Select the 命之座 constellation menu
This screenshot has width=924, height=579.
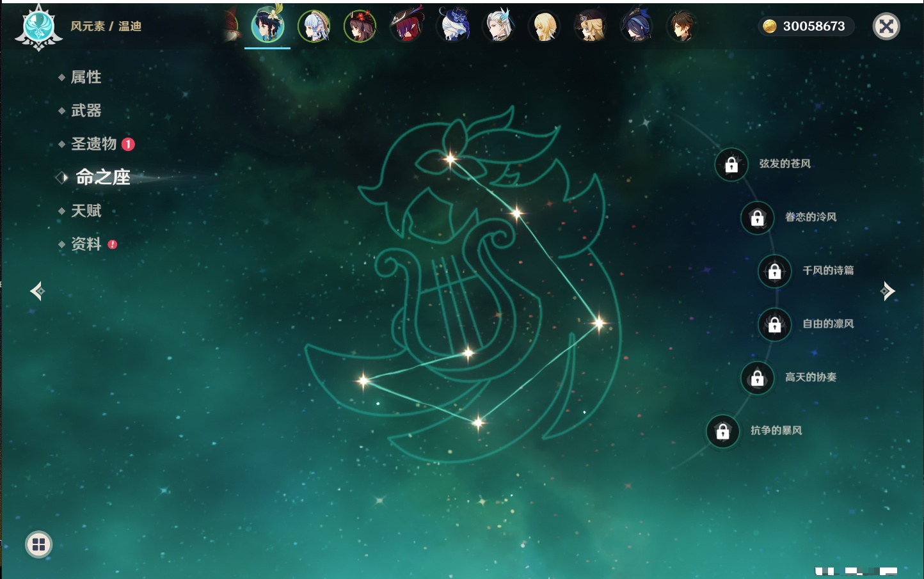tap(102, 177)
